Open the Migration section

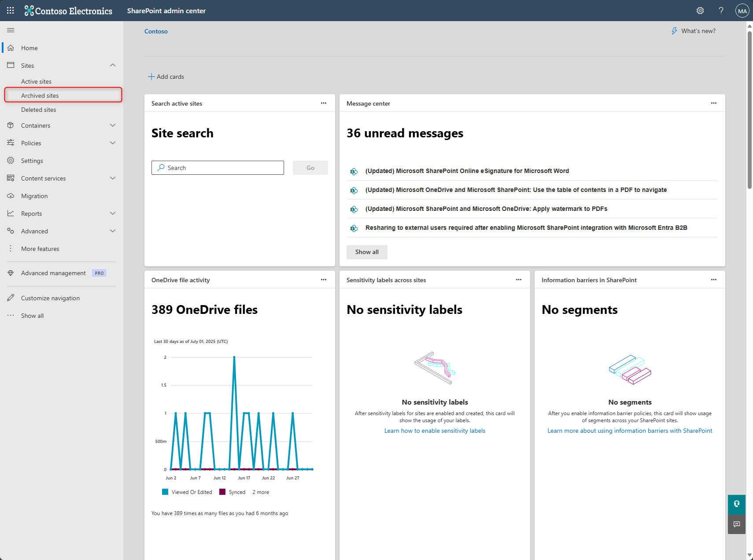34,195
